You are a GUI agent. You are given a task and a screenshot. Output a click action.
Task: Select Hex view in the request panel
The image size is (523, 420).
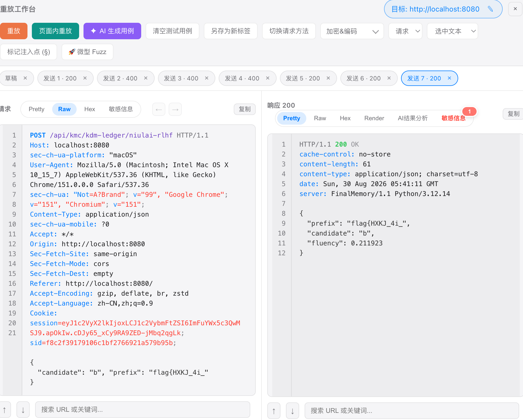pyautogui.click(x=90, y=109)
